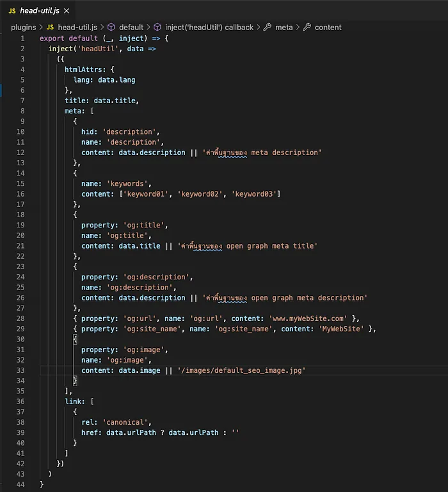
Task: Click 'headUtil' string on line 2
Action: tap(98, 49)
